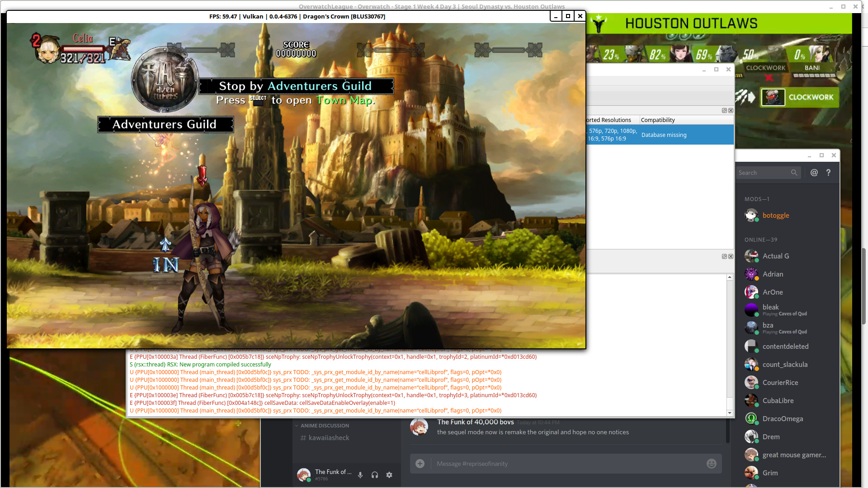868x488 pixels.
Task: Click the CLOCKWORK player card in stream
Action: (800, 97)
